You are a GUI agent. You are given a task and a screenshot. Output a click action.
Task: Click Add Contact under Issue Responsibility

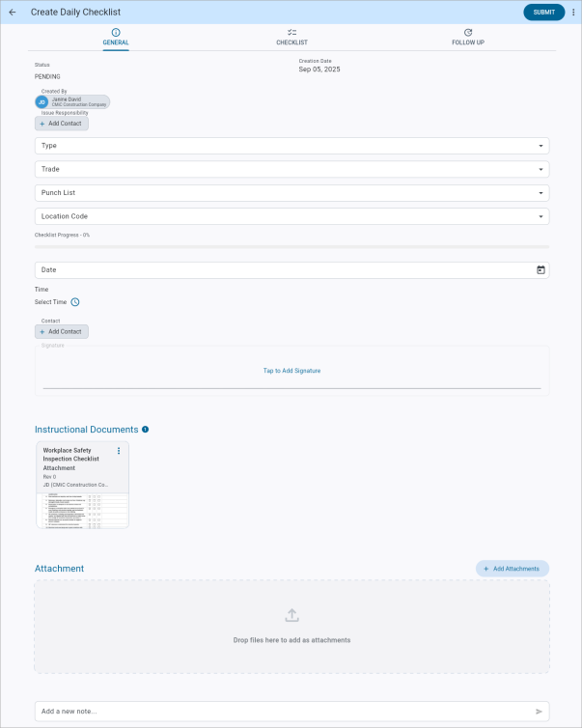pos(62,124)
